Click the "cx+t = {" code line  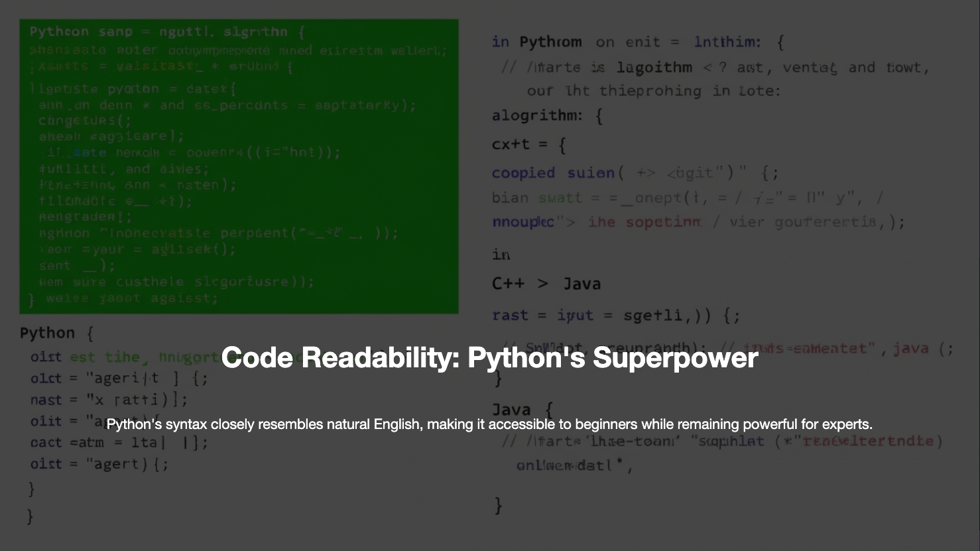pyautogui.click(x=528, y=145)
